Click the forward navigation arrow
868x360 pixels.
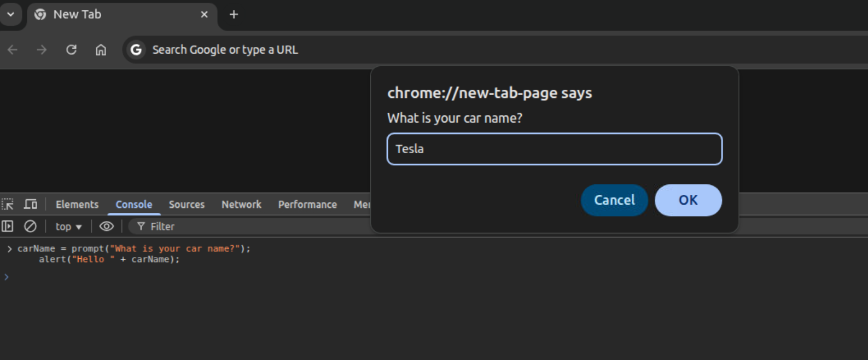tap(42, 50)
